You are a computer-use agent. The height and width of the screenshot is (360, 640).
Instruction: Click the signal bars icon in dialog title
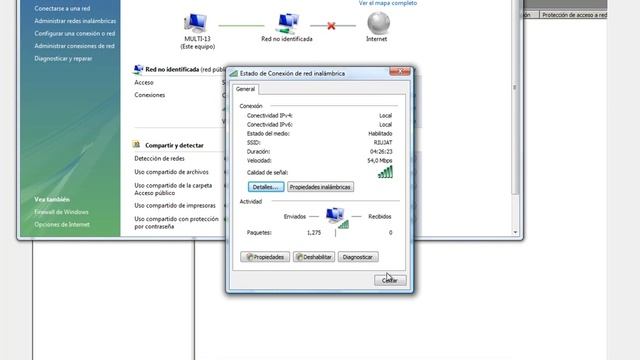pyautogui.click(x=234, y=73)
